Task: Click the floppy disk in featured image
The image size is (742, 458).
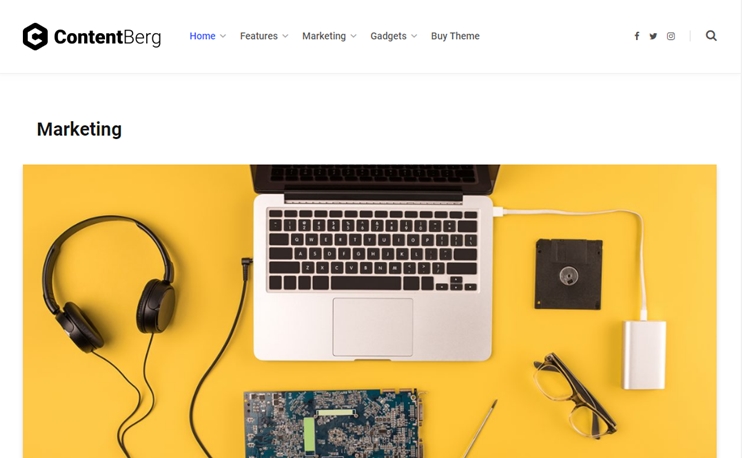Action: tap(568, 274)
